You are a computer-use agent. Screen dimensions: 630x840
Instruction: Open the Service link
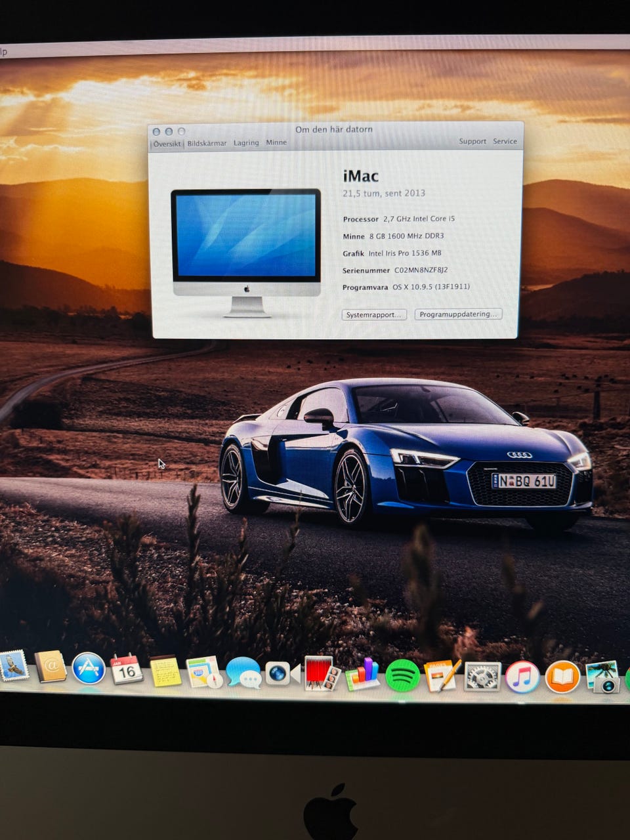(x=505, y=141)
